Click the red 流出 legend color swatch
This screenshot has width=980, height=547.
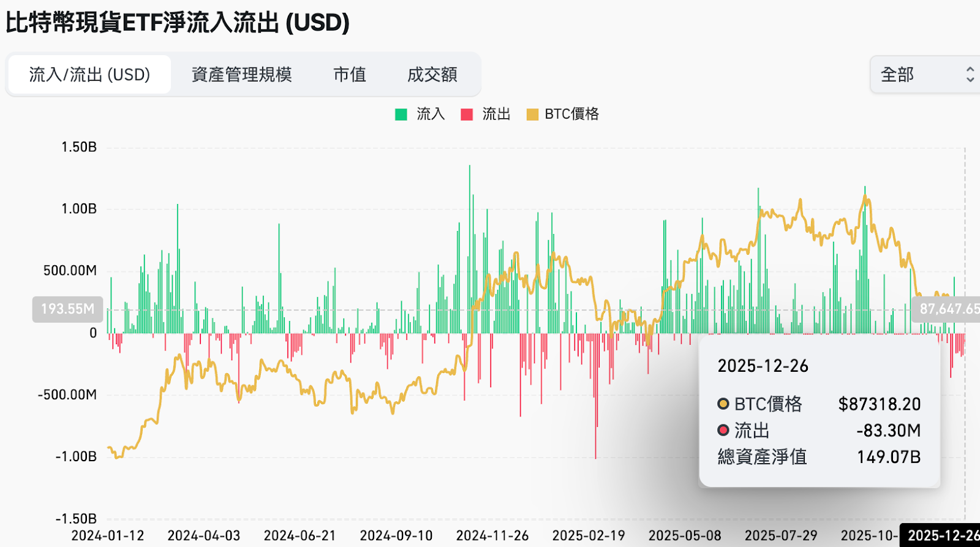click(x=467, y=115)
